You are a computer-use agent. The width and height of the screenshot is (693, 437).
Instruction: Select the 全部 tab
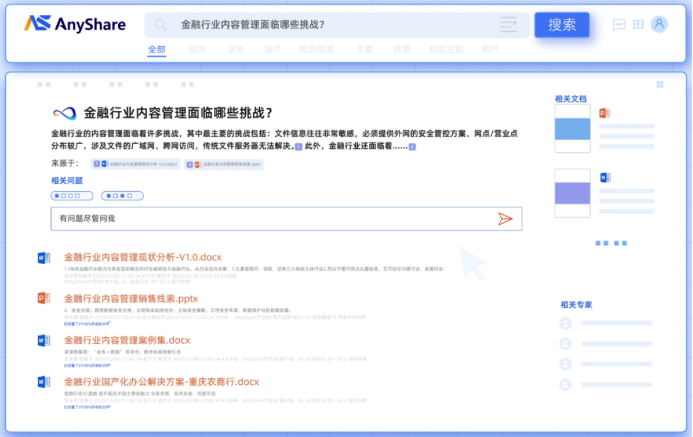(156, 49)
